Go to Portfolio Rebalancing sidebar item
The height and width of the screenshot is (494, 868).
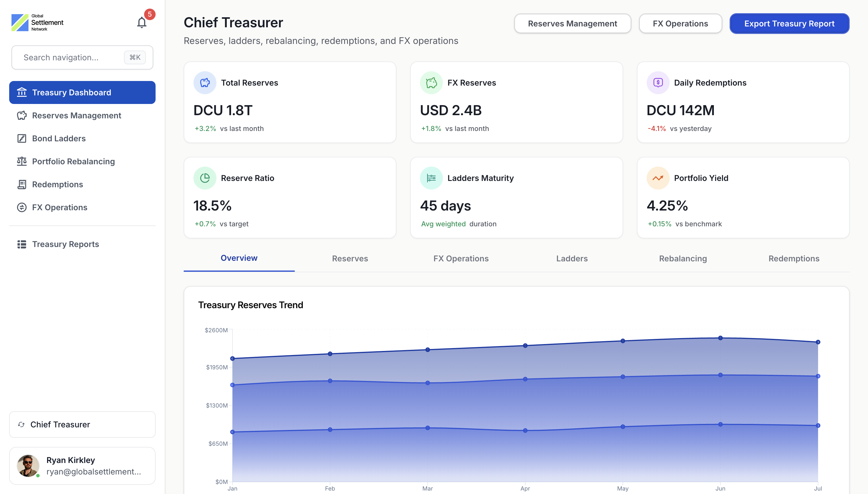73,161
